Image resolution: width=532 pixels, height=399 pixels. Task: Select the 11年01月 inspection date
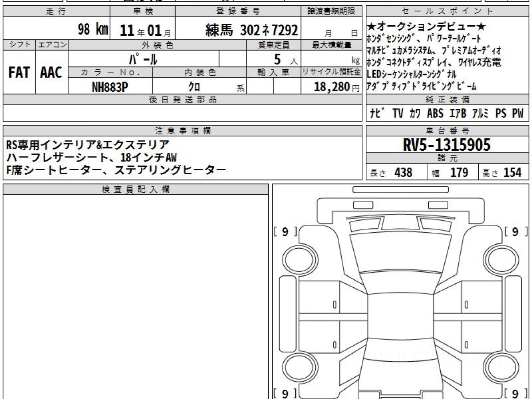[x=146, y=30]
